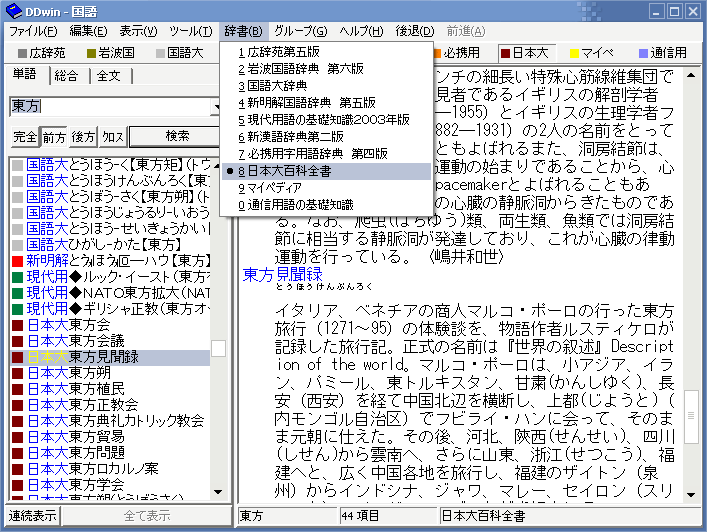
Task: Select highlighted result 日本大 東方見聞録
Action: click(110, 357)
